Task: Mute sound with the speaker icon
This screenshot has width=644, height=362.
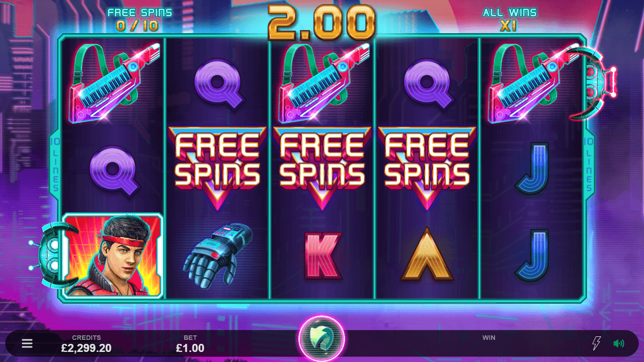Action: coord(619,343)
